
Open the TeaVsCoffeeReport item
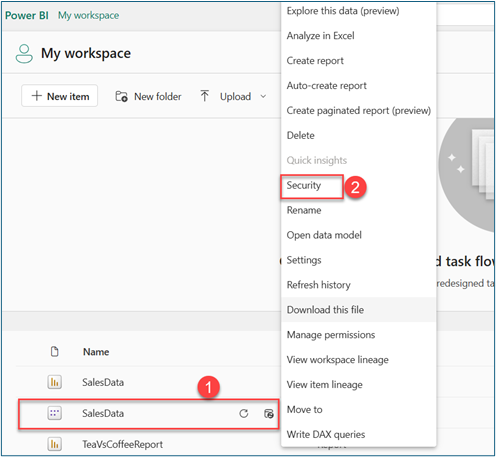point(122,444)
